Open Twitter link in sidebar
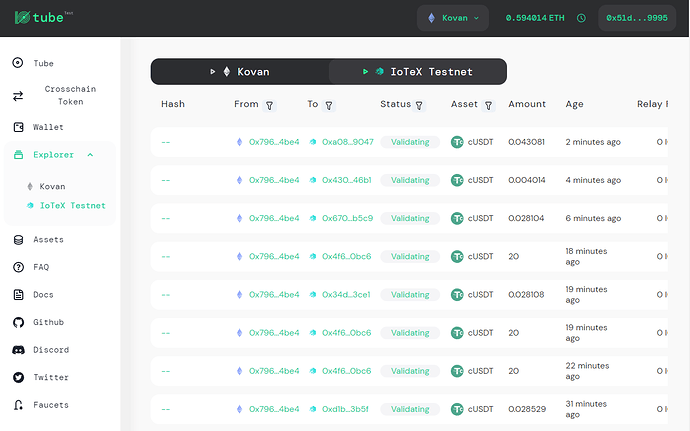Screen dimensions: 690x431 51,377
